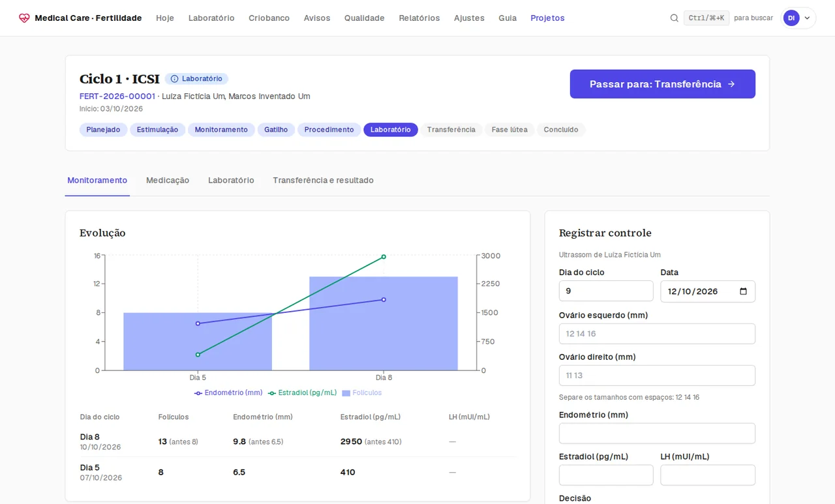
Task: Click the Fase lútea stage pill
Action: pyautogui.click(x=509, y=130)
